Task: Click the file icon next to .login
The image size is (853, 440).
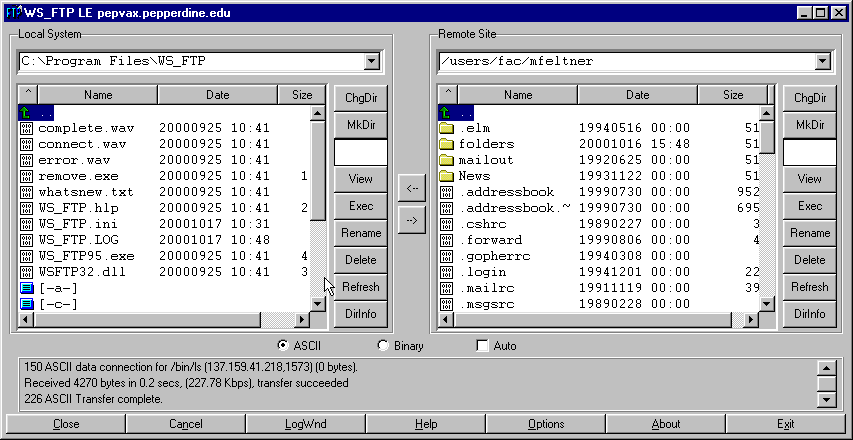Action: 446,272
